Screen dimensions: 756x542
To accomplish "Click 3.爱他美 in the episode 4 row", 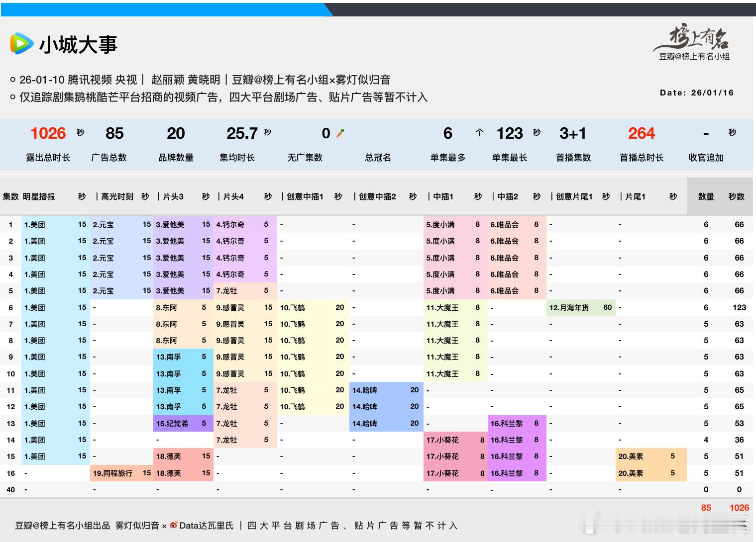I will (x=170, y=274).
